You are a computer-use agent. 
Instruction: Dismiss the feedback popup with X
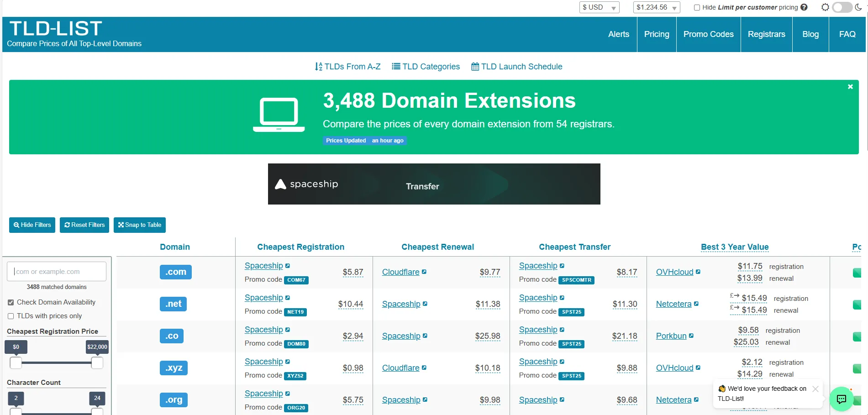point(815,389)
